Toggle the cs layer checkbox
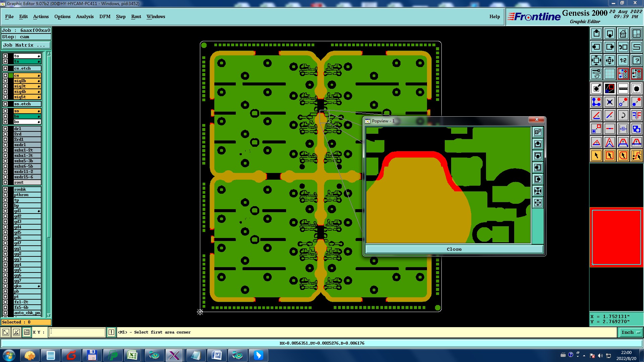The image size is (644, 362). pos(5,75)
